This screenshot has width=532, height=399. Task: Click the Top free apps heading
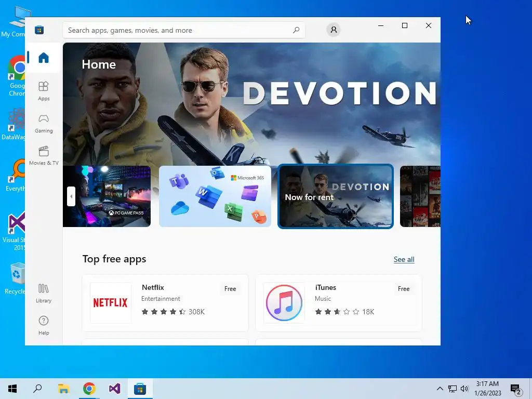(x=114, y=259)
